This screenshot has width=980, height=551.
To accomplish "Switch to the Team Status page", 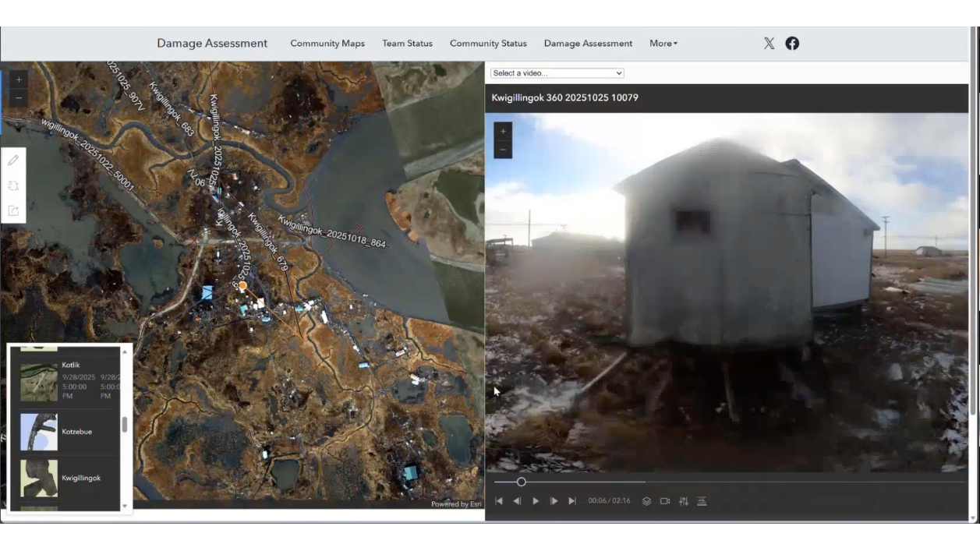I will click(407, 44).
